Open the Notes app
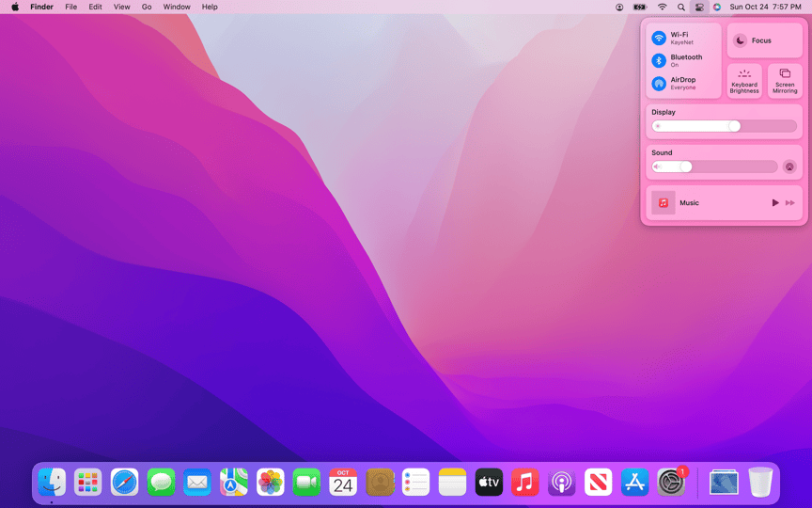Image resolution: width=812 pixels, height=508 pixels. coord(452,482)
